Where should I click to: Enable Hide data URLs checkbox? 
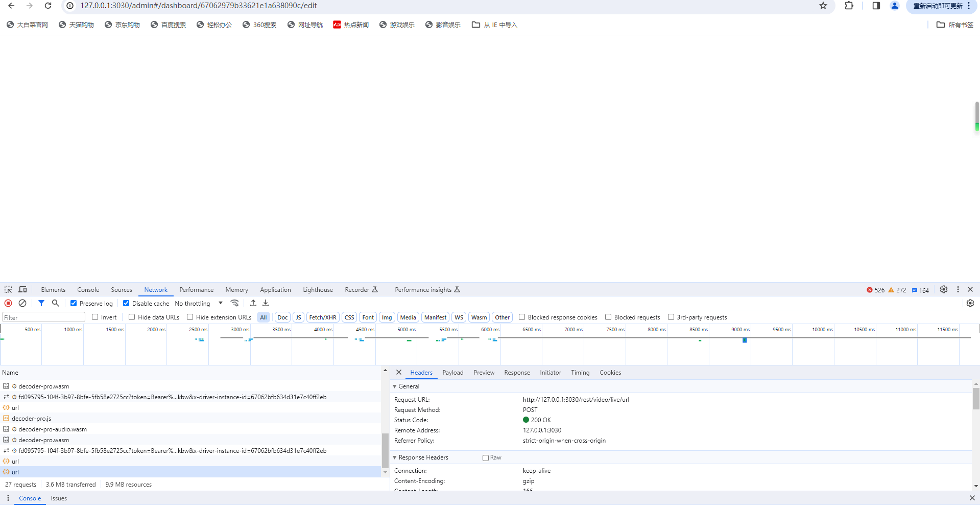tap(132, 317)
